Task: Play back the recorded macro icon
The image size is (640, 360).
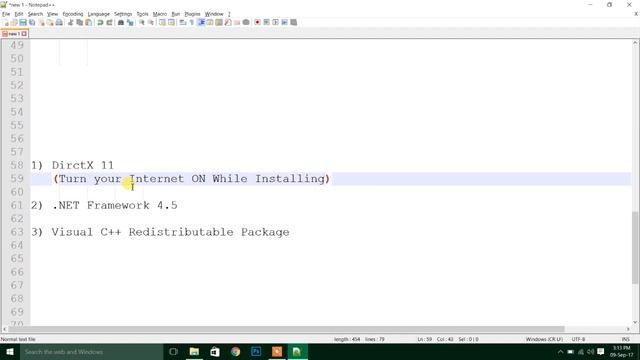Action: 276,22
